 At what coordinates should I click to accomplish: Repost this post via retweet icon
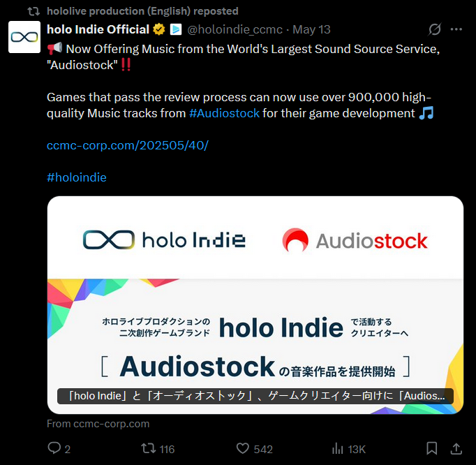coord(149,448)
